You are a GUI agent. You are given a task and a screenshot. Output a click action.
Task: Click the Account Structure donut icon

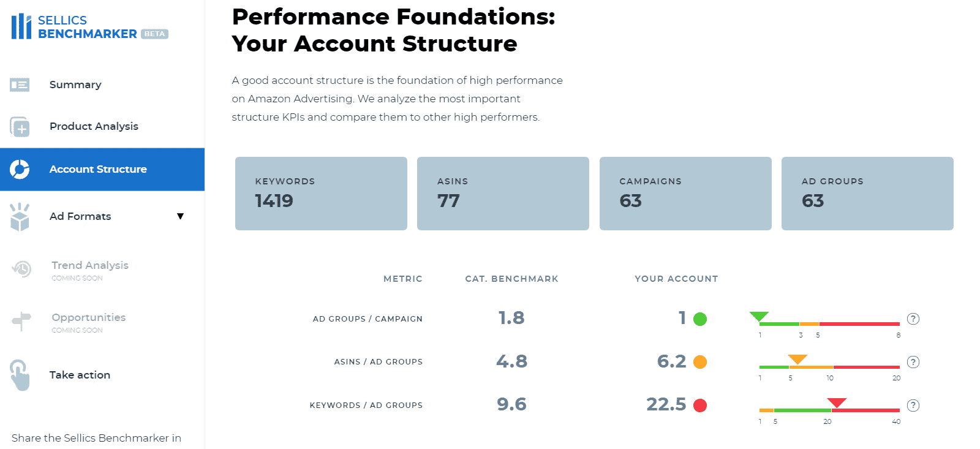click(20, 169)
